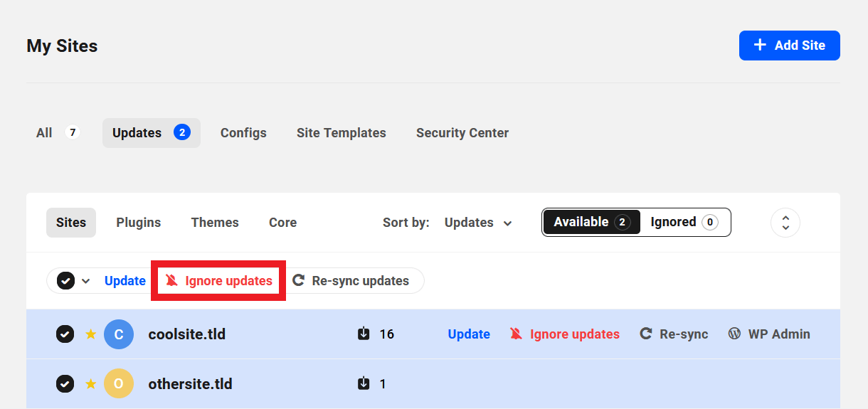868x409 pixels.
Task: Click the Sort by label
Action: click(x=406, y=223)
